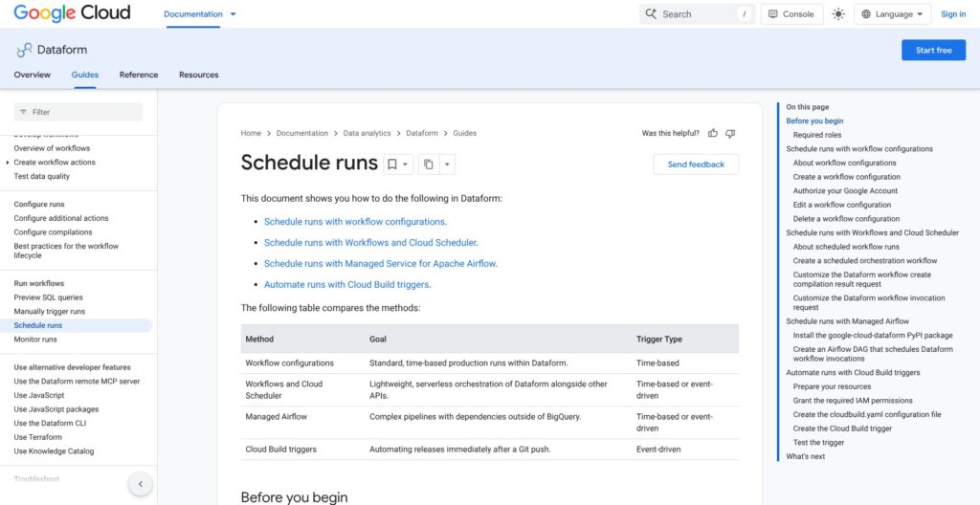Jump to Create a workflow configuration outline link
The height and width of the screenshot is (505, 980).
(846, 177)
